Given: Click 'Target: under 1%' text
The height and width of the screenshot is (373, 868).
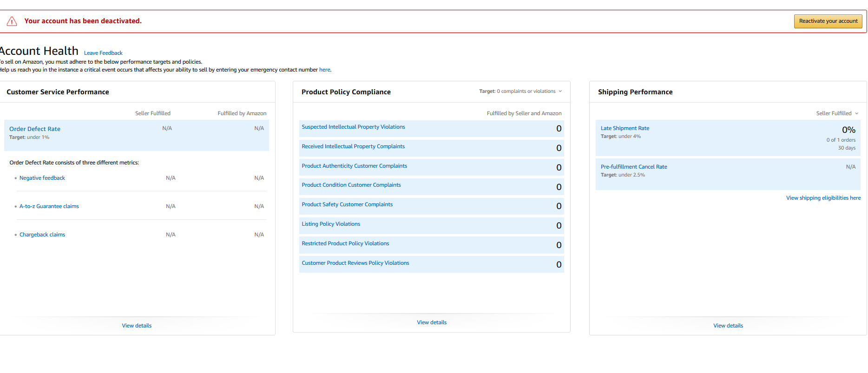Looking at the screenshot, I should coord(29,137).
